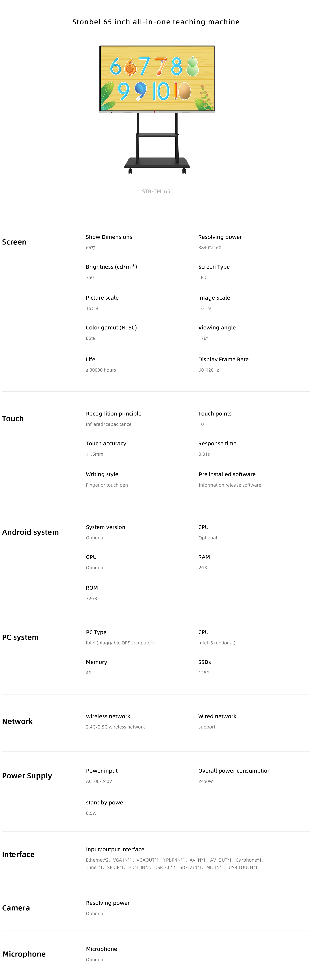This screenshot has width=312, height=980.
Task: Select the Intel i5 (optional) CPU value
Action: pyautogui.click(x=217, y=643)
